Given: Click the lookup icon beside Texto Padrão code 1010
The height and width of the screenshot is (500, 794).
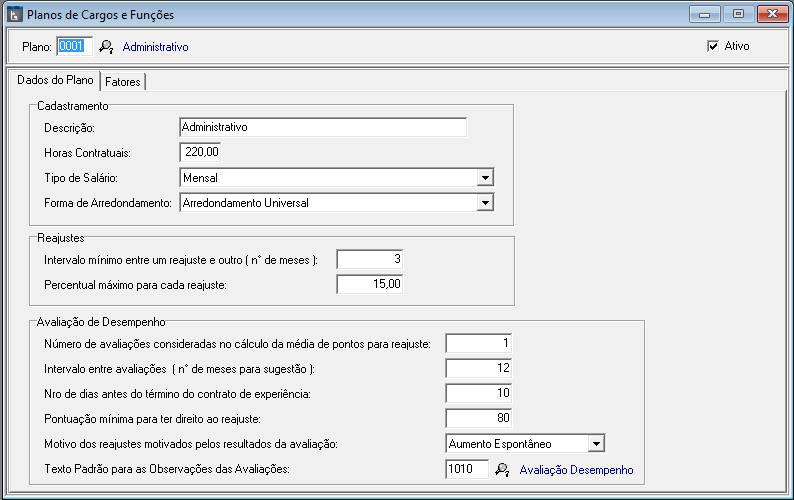Looking at the screenshot, I should 502,470.
